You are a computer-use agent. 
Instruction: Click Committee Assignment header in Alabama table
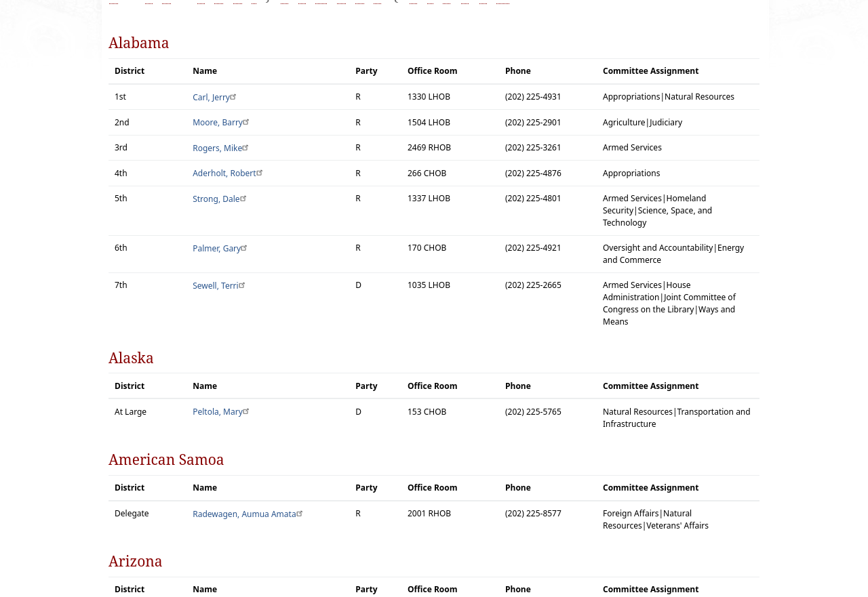coord(650,71)
